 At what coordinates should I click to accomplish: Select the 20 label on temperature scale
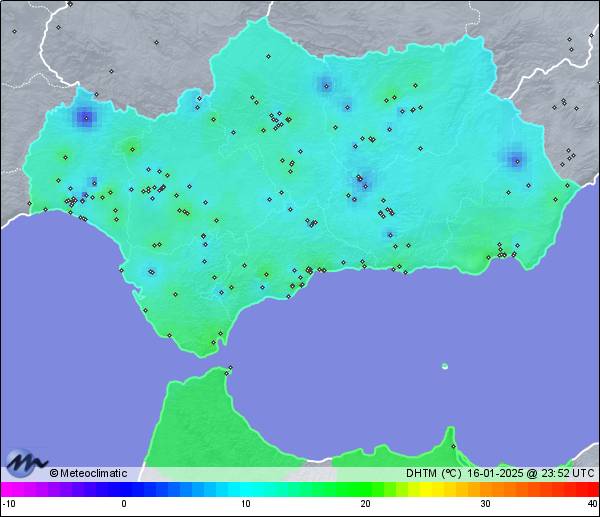(x=365, y=504)
